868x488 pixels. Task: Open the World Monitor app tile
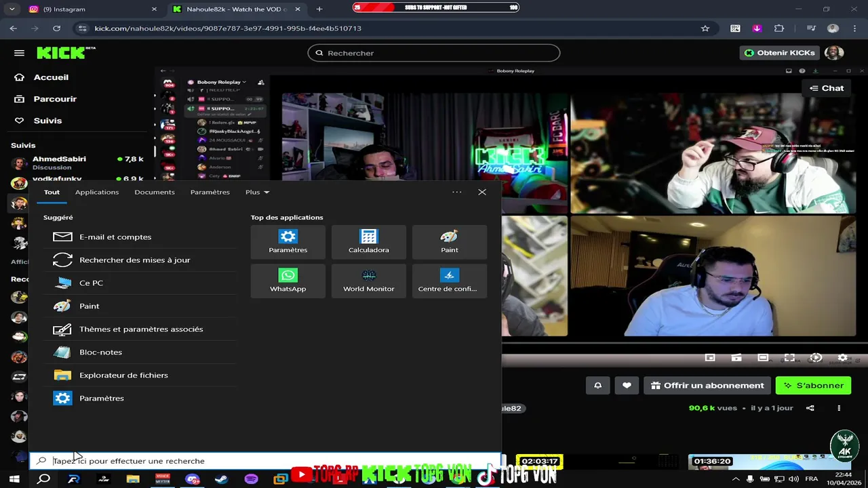coord(368,281)
